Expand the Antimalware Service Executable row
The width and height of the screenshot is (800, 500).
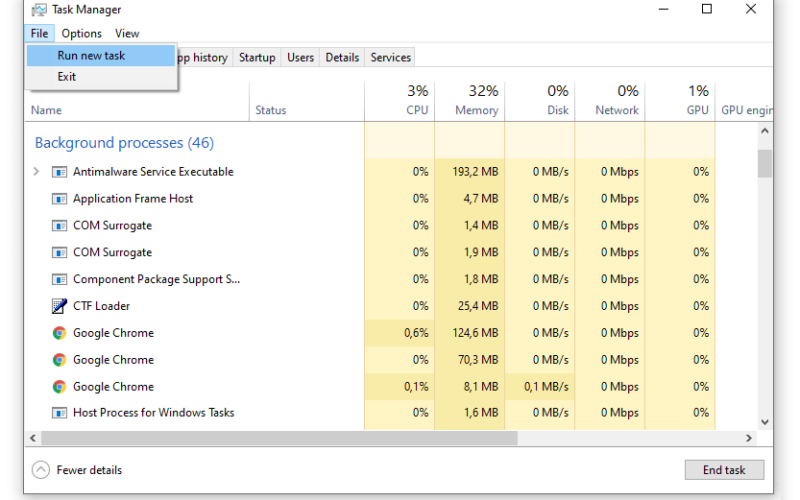(36, 171)
